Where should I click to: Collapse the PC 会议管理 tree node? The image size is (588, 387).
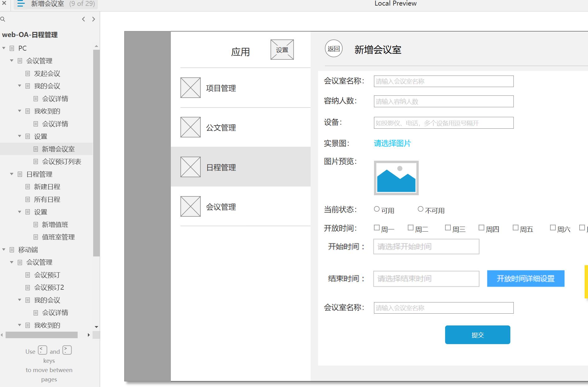pos(12,61)
